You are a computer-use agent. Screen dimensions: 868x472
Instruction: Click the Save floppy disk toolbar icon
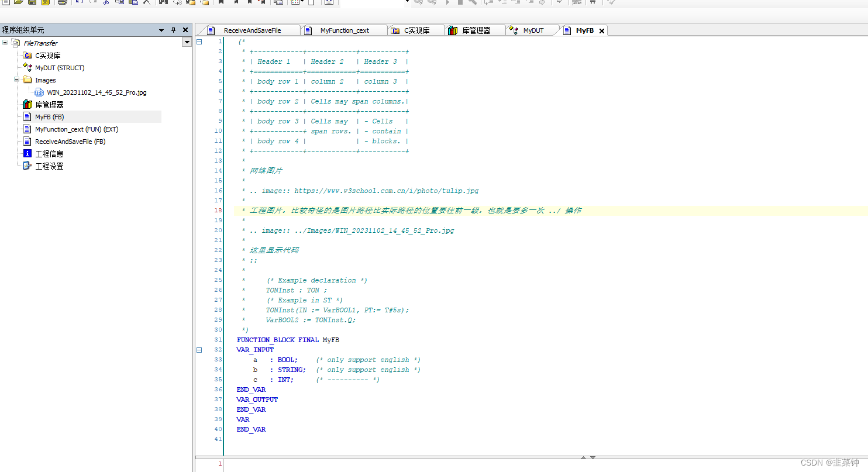pos(32,2)
